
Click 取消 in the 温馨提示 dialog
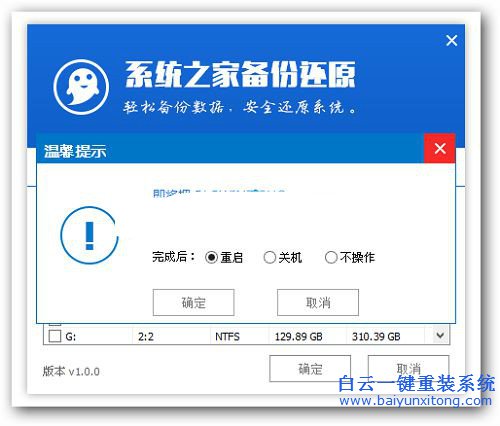[318, 302]
